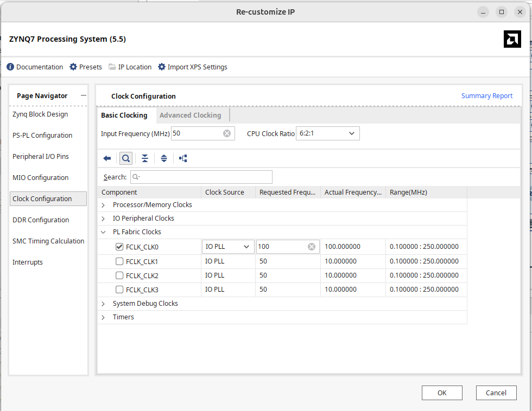Click the Expand All toolbar icon
This screenshot has width=532, height=411.
click(x=164, y=158)
